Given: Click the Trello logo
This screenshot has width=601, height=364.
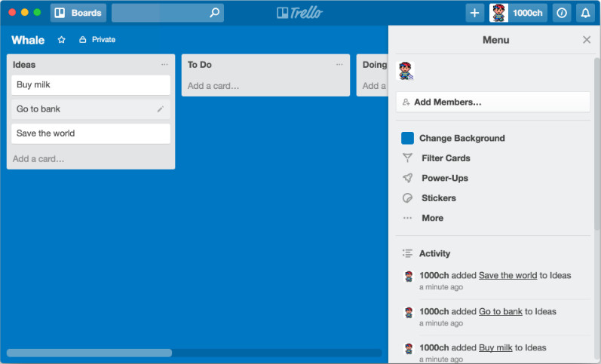Looking at the screenshot, I should (299, 13).
